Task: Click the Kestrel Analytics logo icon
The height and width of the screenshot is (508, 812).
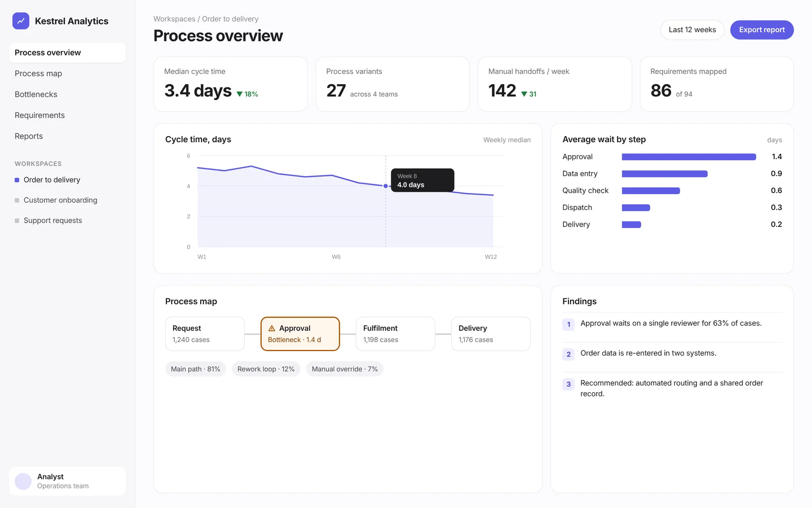Action: [21, 21]
